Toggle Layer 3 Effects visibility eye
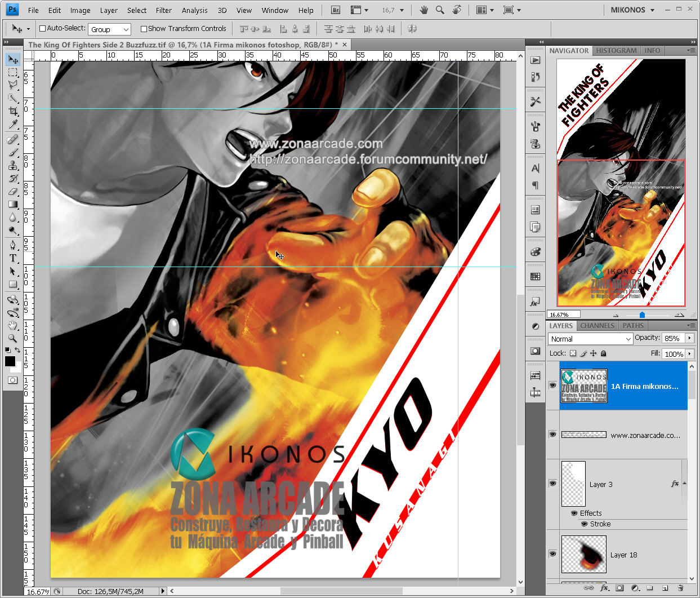This screenshot has width=700, height=598. click(x=574, y=513)
